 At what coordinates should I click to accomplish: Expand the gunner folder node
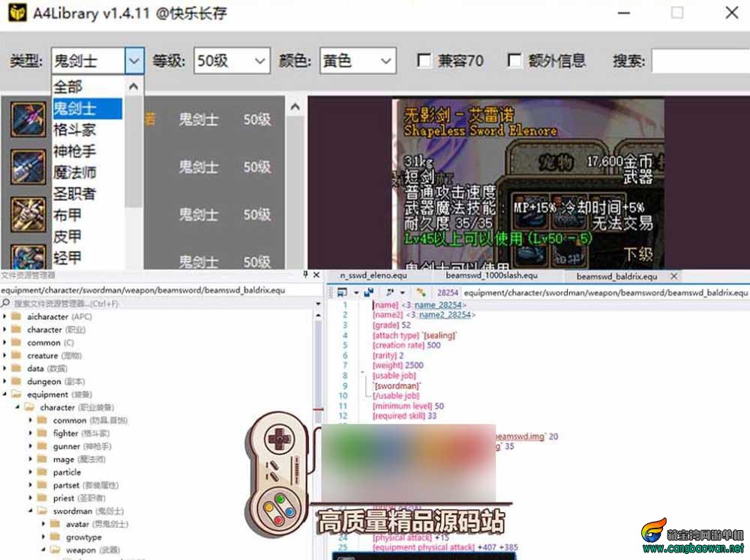[30, 446]
